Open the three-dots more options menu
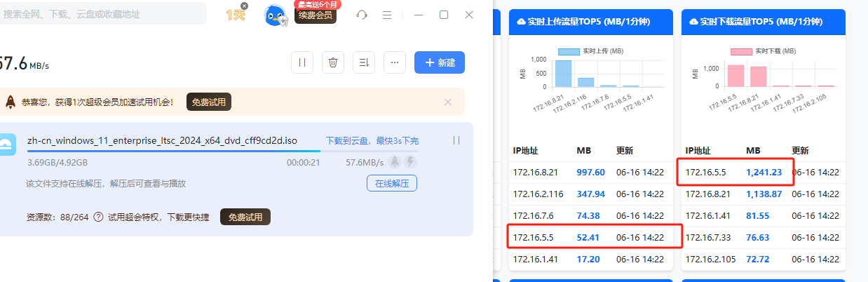The width and height of the screenshot is (868, 282). tap(395, 62)
